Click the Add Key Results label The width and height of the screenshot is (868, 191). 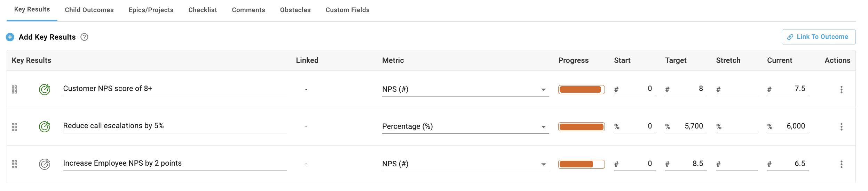tap(47, 37)
